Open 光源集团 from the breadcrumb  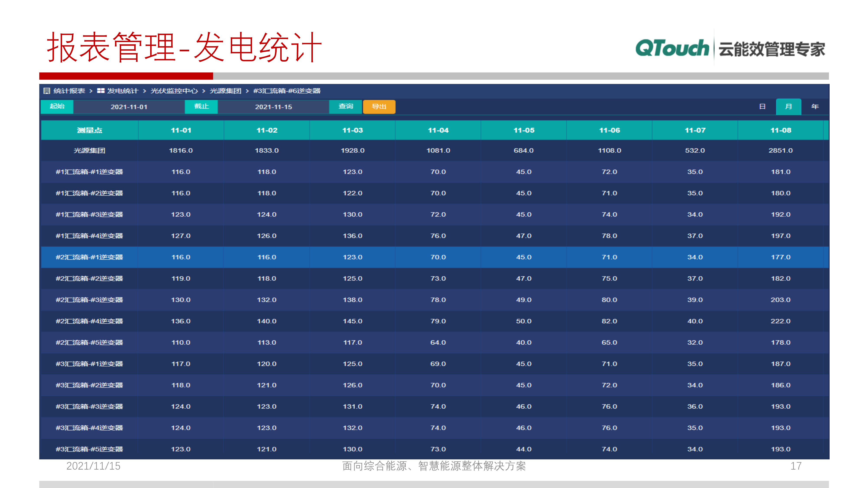point(225,91)
